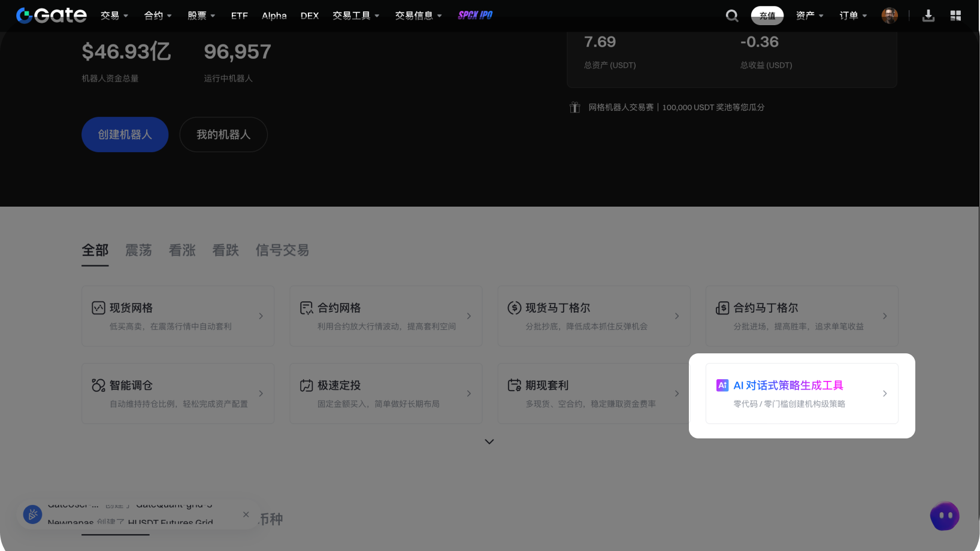The image size is (980, 551).
Task: Go to Alpha in top navigation
Action: click(x=274, y=16)
